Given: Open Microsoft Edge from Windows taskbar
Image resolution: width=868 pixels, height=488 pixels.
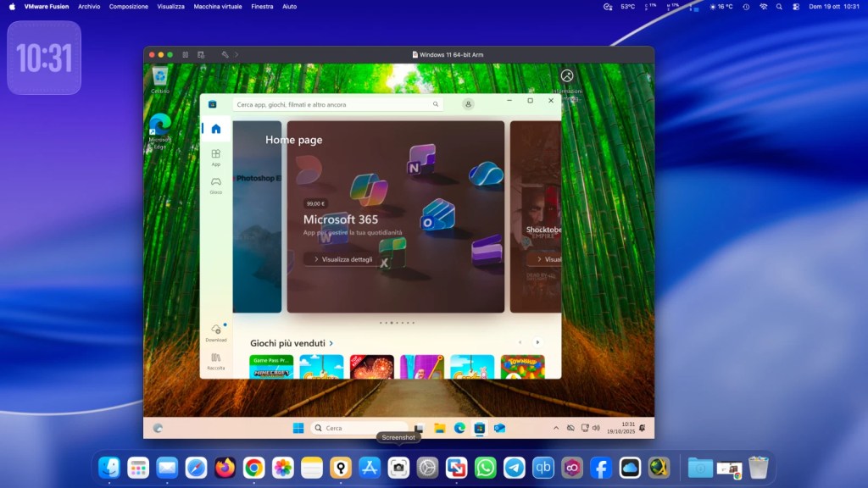Looking at the screenshot, I should [x=459, y=428].
